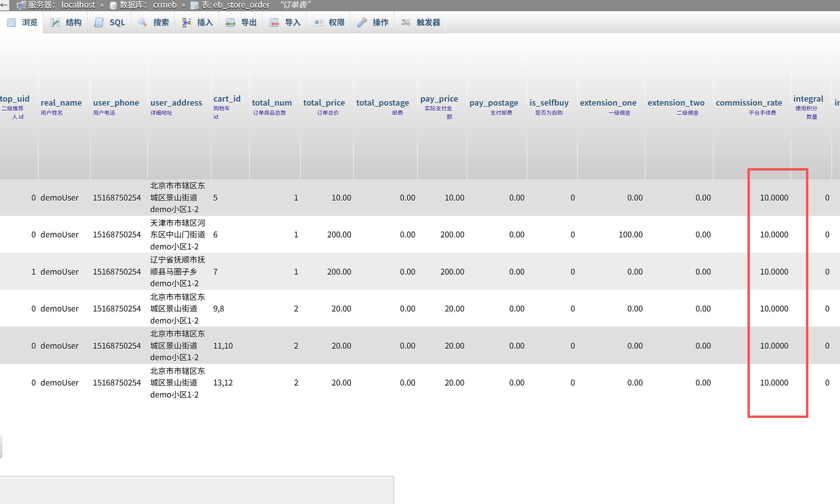Click the cart_id cell showing 11,10
The width and height of the screenshot is (840, 504).
pyautogui.click(x=223, y=346)
